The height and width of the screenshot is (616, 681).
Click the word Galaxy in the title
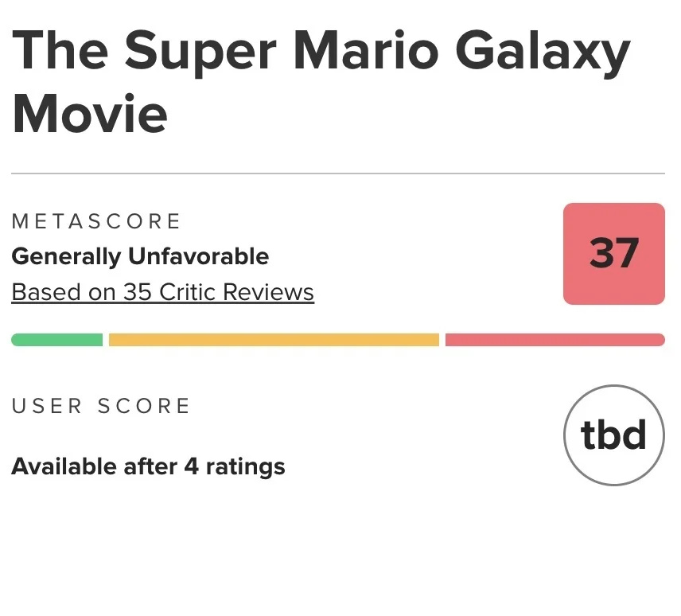click(x=542, y=49)
